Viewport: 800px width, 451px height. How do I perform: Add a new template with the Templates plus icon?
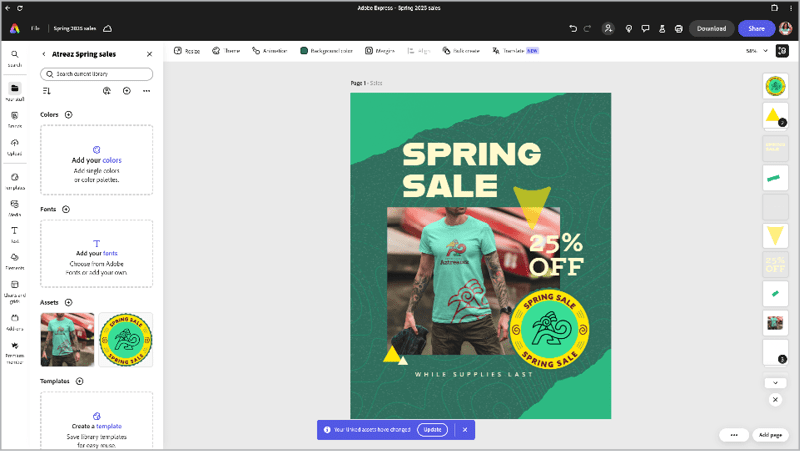point(80,381)
